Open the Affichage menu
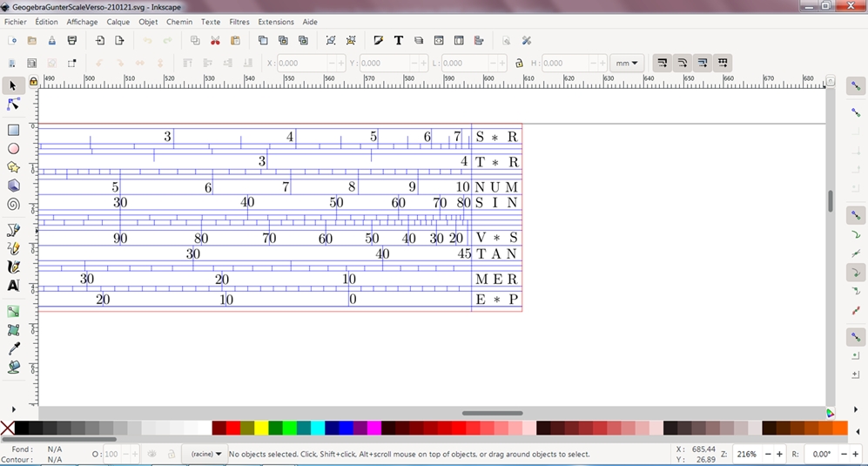Image resolution: width=868 pixels, height=466 pixels. click(82, 22)
